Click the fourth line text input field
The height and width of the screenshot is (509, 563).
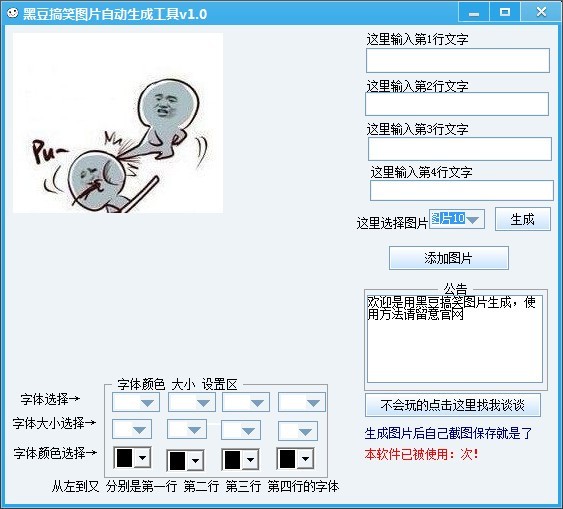coord(462,190)
